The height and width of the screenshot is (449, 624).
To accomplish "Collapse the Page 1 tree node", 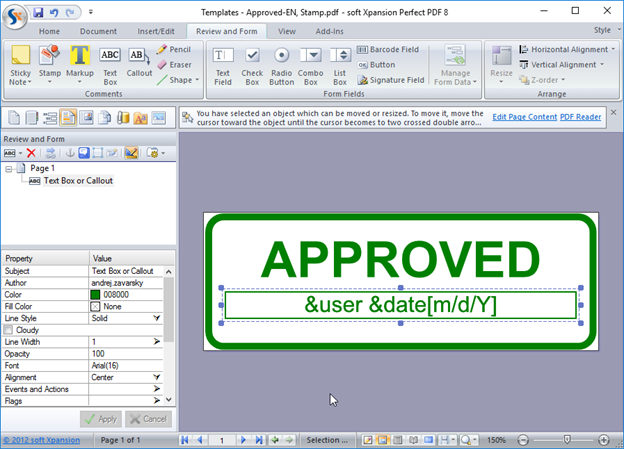I will [x=9, y=169].
